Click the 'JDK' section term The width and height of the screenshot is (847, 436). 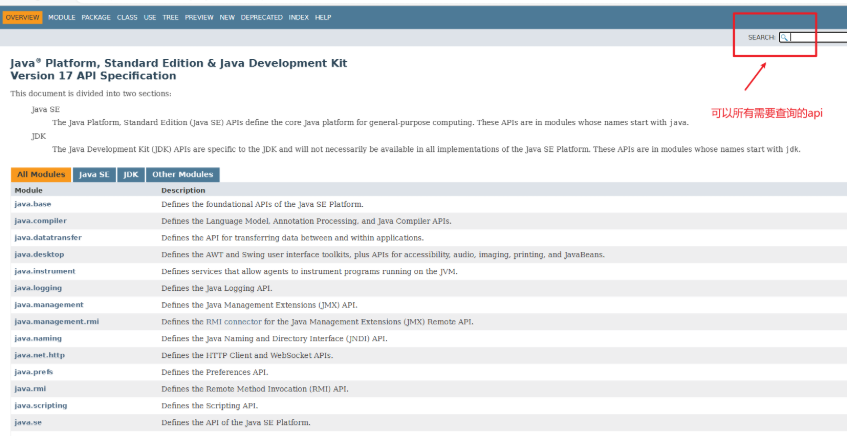point(39,136)
